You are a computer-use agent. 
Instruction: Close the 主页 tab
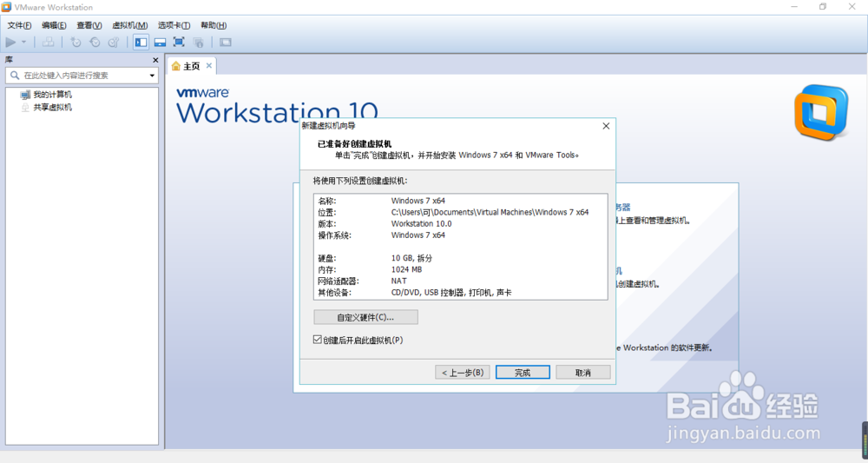pos(208,65)
